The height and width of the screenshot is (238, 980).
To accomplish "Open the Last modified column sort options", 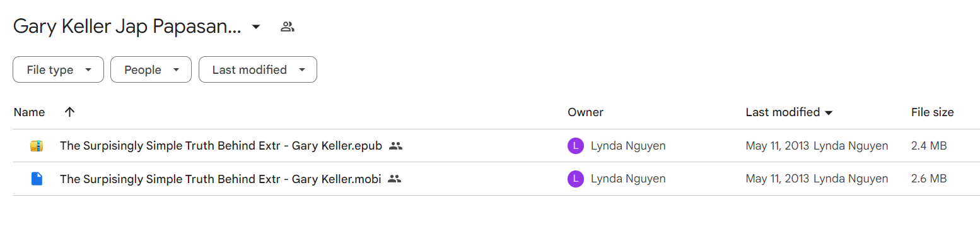I will tap(789, 112).
